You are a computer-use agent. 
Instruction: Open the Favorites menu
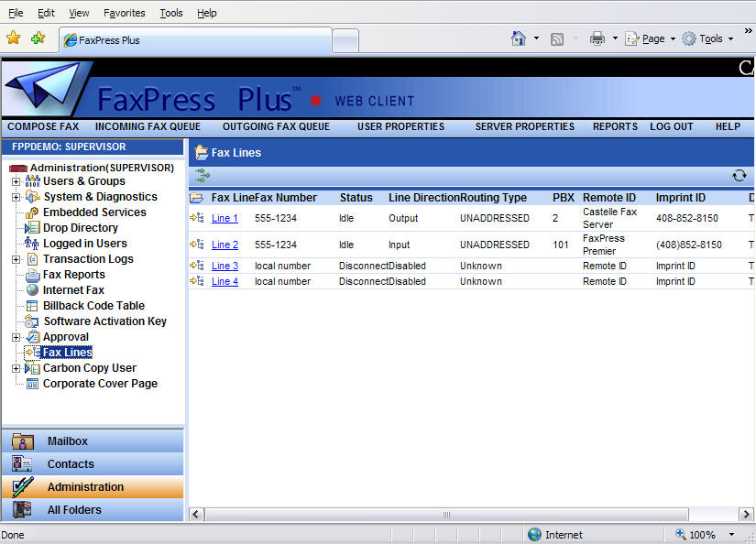click(x=125, y=13)
